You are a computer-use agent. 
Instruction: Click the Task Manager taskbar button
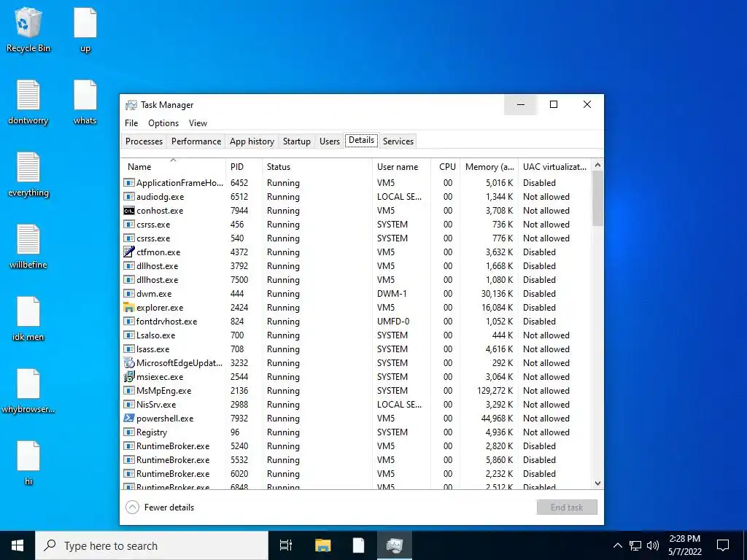[x=395, y=545]
